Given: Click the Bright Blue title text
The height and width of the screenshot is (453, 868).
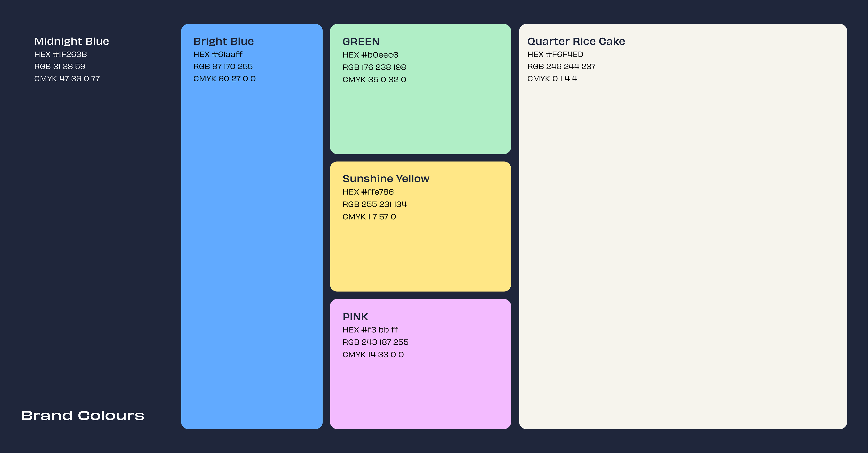Looking at the screenshot, I should coord(224,41).
